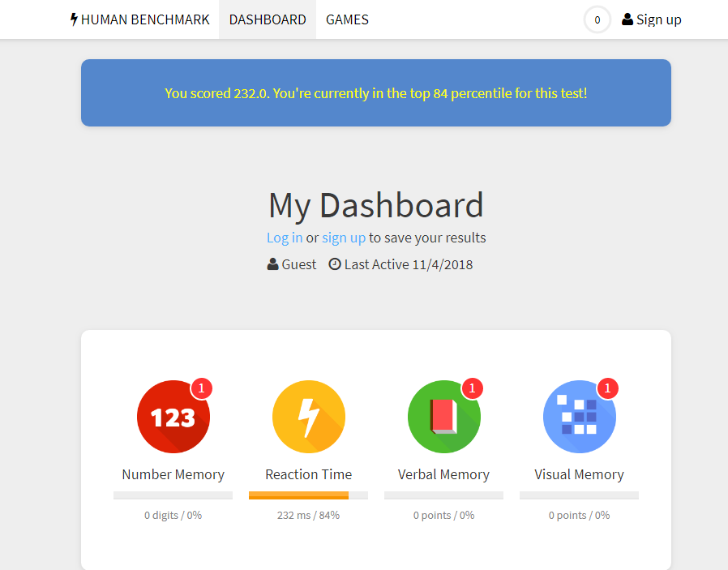728x570 pixels.
Task: Click the notification counter circle showing 0
Action: pos(597,19)
